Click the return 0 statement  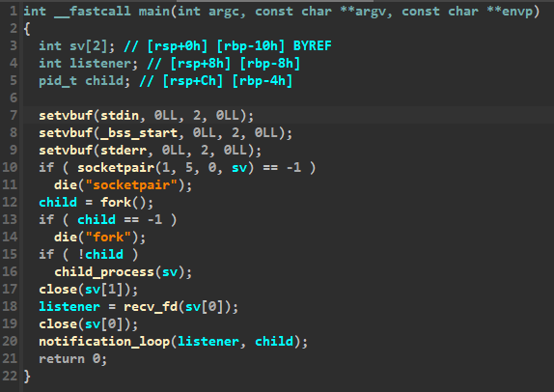pyautogui.click(x=72, y=359)
